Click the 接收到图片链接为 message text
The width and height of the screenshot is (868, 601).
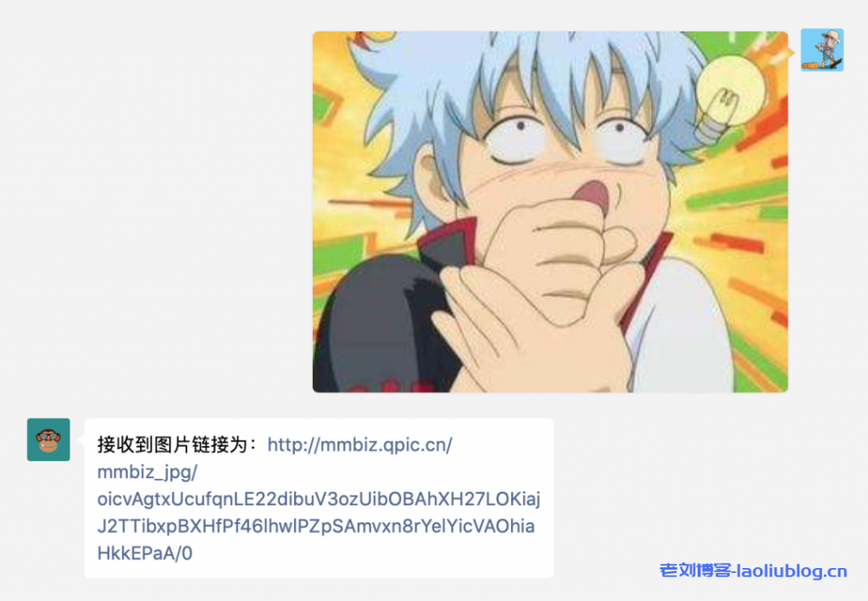pyautogui.click(x=171, y=445)
